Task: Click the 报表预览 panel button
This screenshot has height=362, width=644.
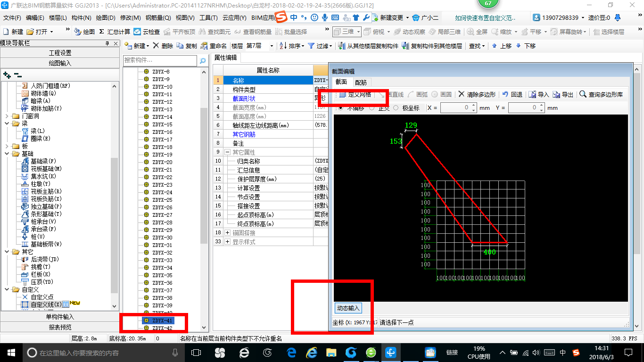Action: [60, 327]
